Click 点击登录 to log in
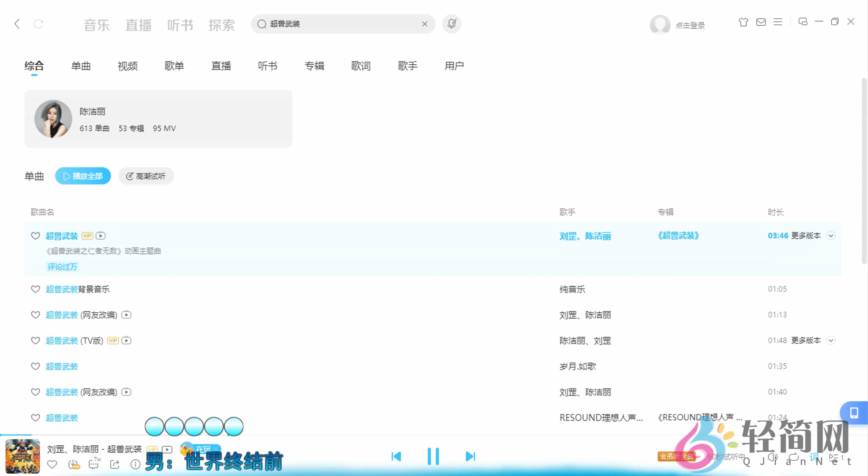The width and height of the screenshot is (868, 476). pos(690,25)
